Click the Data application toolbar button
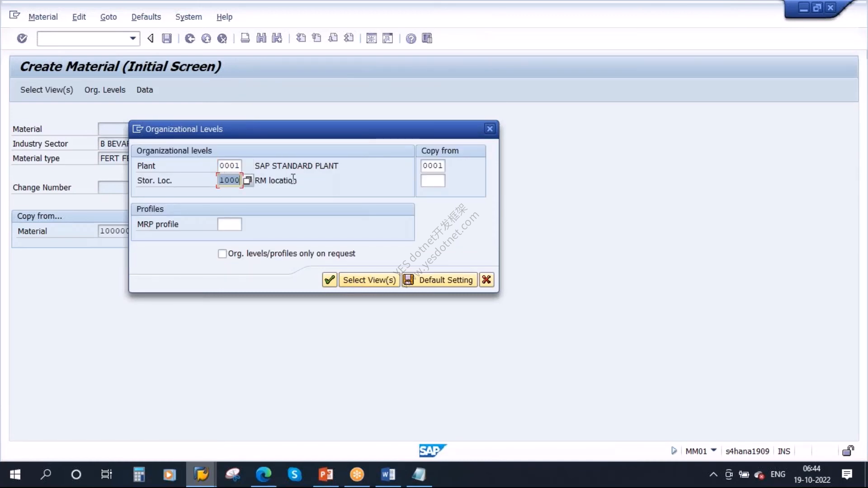The width and height of the screenshot is (868, 488). coord(145,90)
